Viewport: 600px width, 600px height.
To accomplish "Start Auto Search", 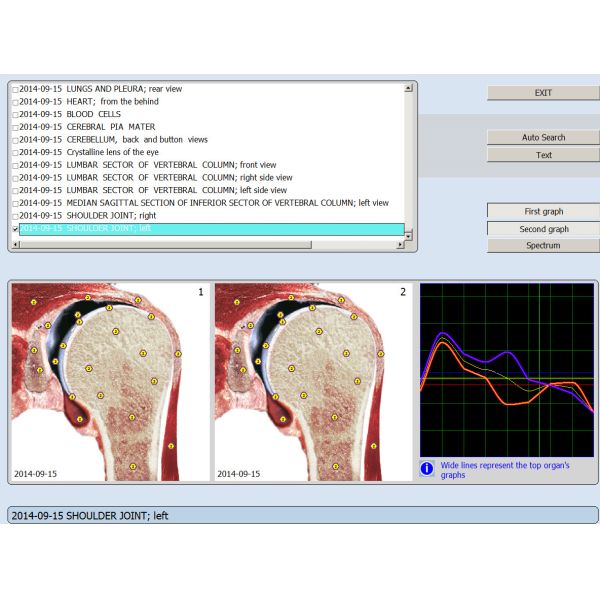I will pyautogui.click(x=543, y=137).
